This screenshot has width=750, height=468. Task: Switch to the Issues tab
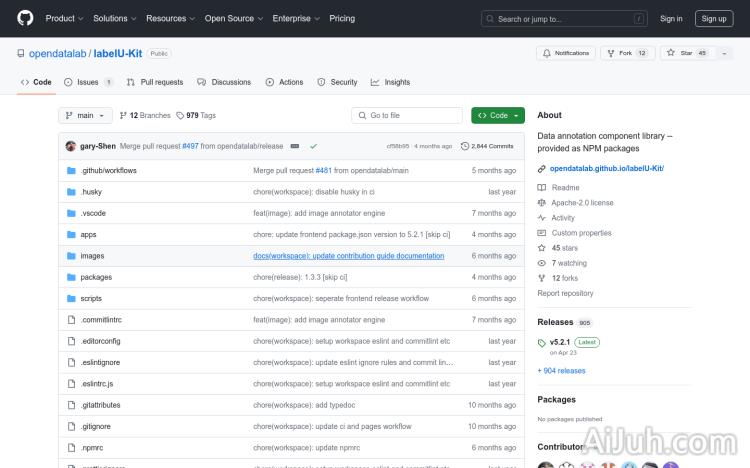point(88,82)
